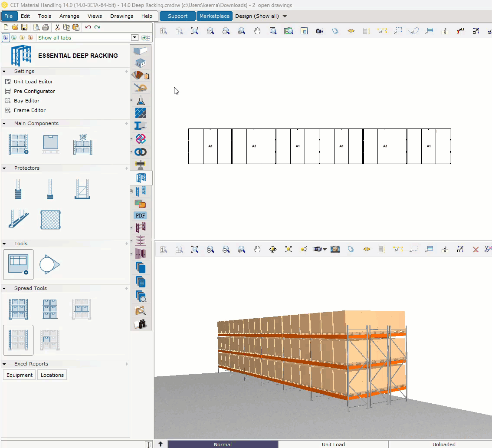Zoom out on the 2D view
The image size is (492, 448).
[226, 31]
